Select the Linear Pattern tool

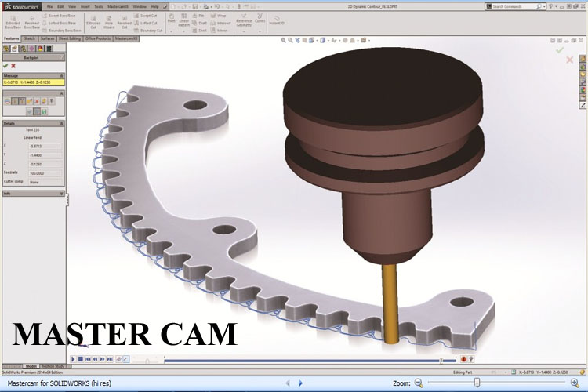[x=183, y=20]
